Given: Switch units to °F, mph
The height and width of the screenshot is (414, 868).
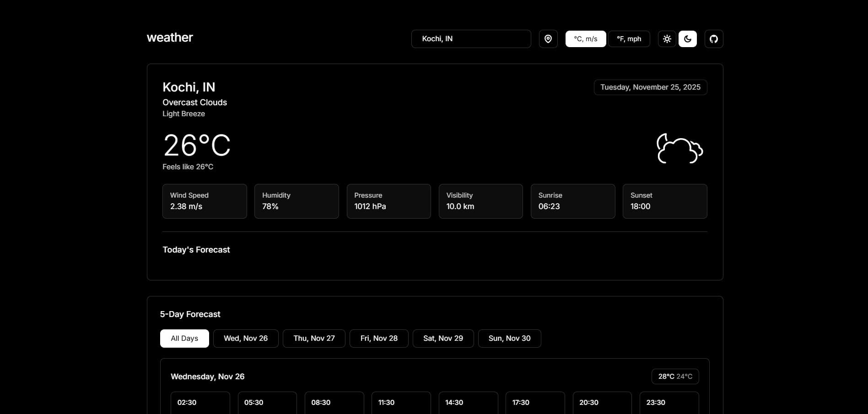Looking at the screenshot, I should point(629,39).
